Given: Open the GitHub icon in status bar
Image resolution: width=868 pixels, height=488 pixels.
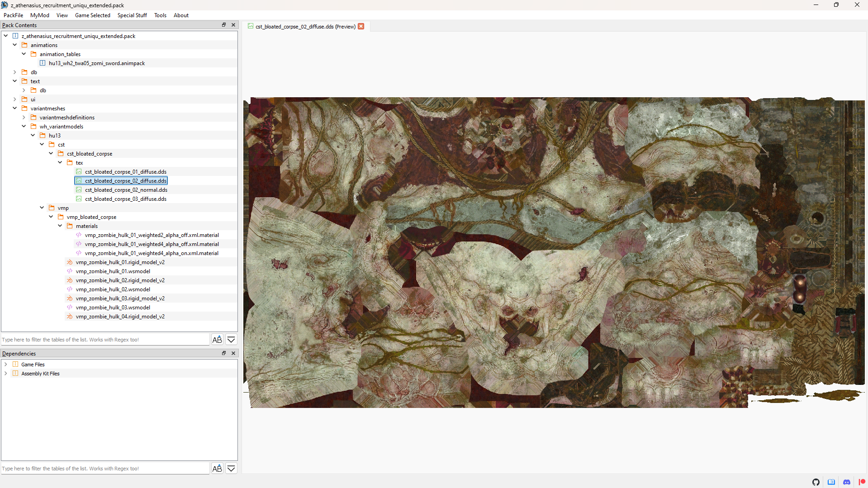Looking at the screenshot, I should [816, 482].
